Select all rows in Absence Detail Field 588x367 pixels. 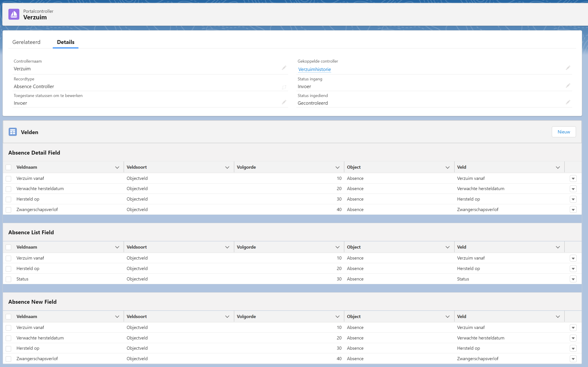click(8, 167)
